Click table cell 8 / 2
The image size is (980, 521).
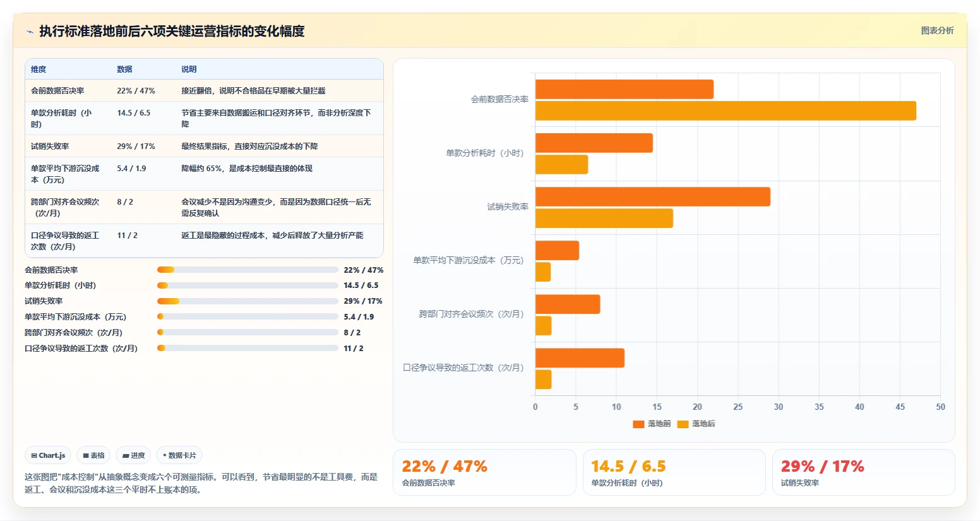click(x=125, y=202)
